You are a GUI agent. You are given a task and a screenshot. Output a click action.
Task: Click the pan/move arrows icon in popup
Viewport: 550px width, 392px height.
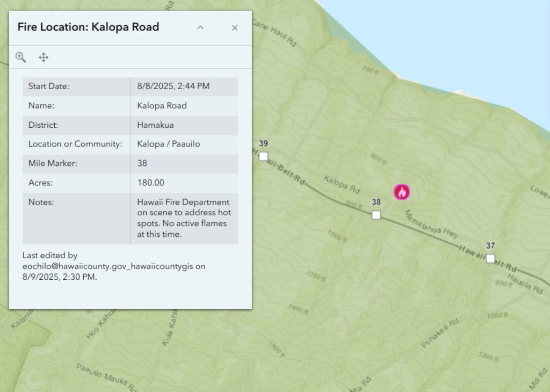44,57
